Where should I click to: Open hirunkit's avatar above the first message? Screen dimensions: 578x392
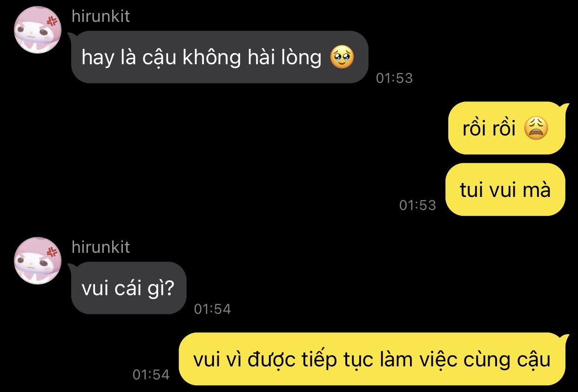point(38,30)
